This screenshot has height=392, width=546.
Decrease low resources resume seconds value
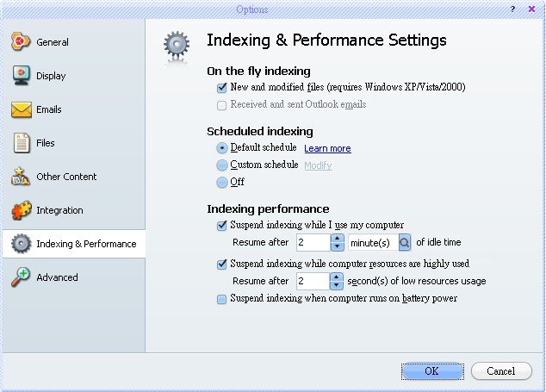[x=337, y=285]
